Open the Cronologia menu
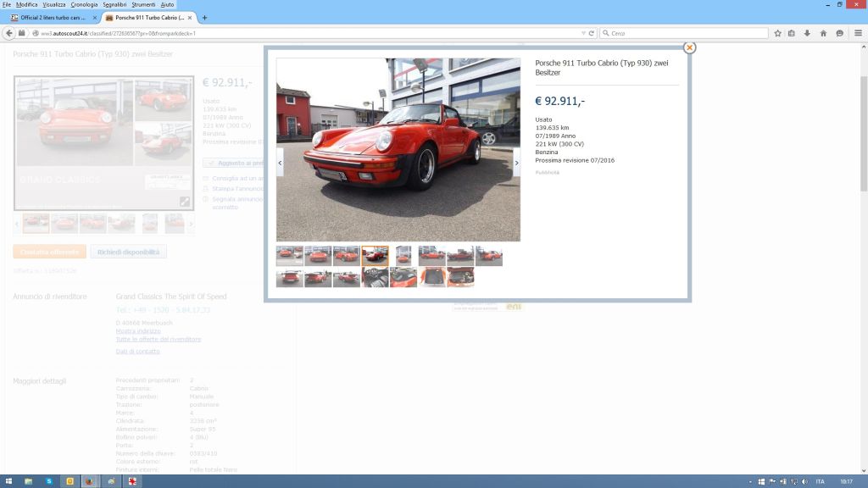The width and height of the screenshot is (868, 488). [84, 4]
